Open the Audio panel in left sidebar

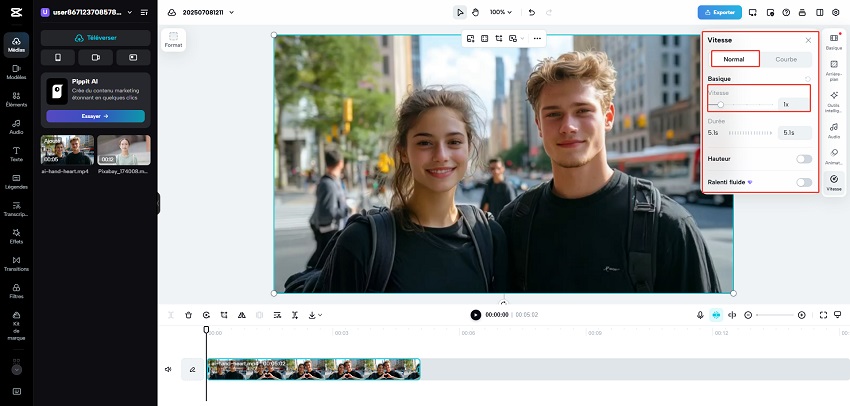[x=16, y=127]
